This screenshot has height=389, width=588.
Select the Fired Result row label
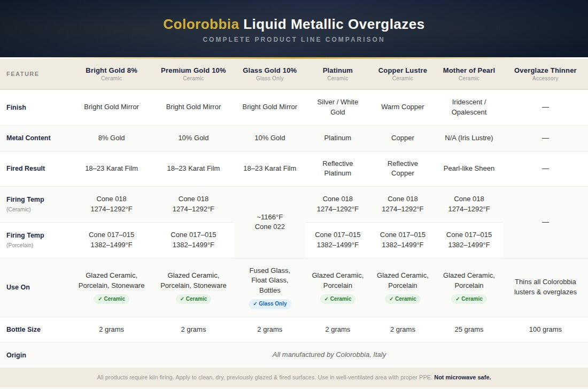click(x=26, y=168)
